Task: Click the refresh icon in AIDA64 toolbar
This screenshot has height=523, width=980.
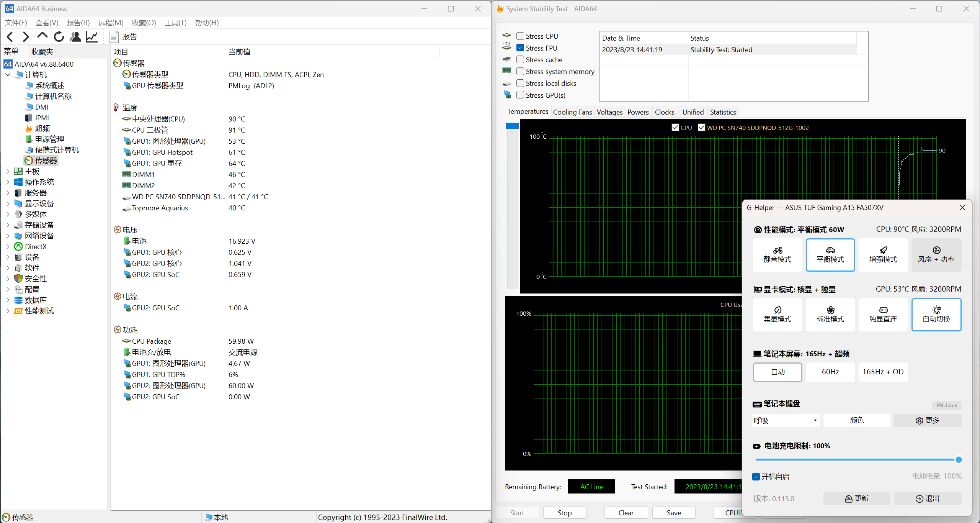Action: pos(59,36)
